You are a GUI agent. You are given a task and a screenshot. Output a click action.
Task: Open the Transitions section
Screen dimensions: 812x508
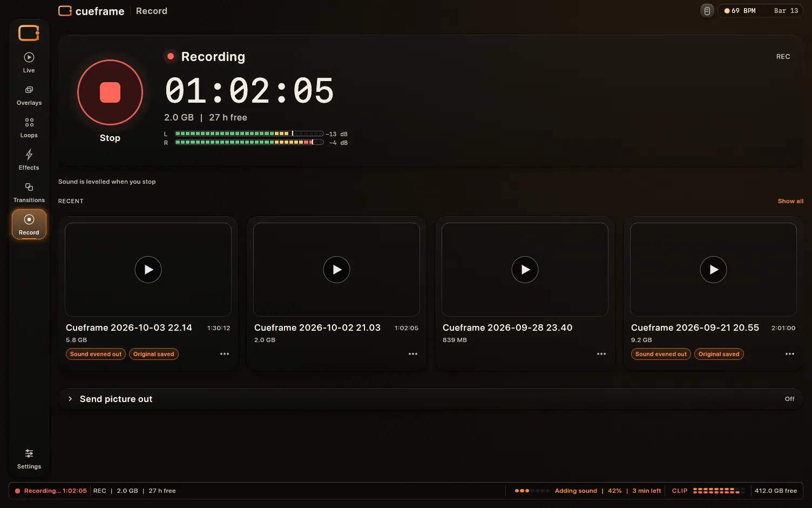(x=29, y=192)
